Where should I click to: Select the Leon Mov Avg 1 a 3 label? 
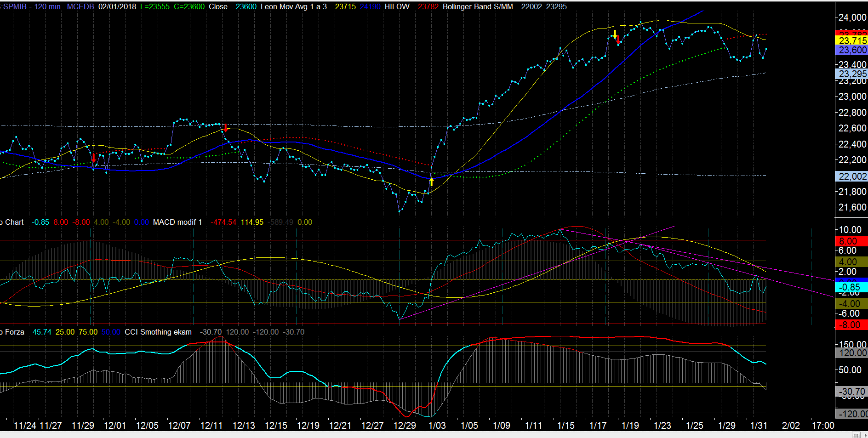pyautogui.click(x=294, y=6)
